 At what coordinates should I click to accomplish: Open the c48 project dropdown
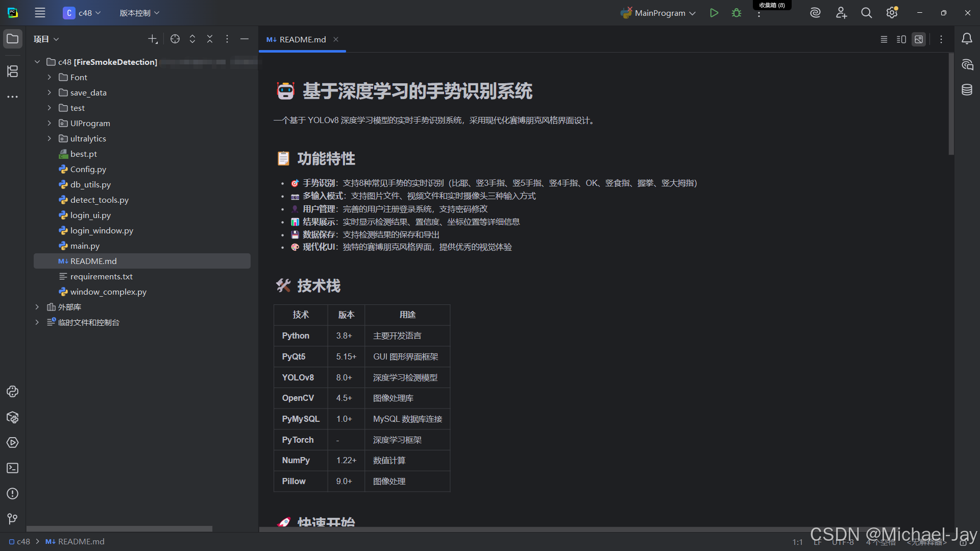point(82,13)
